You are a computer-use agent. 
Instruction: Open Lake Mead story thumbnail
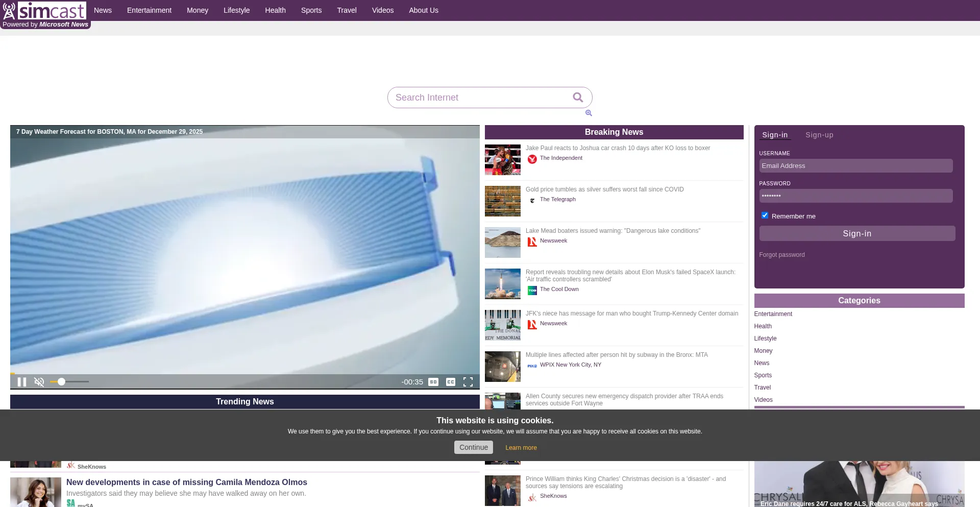[x=503, y=243]
